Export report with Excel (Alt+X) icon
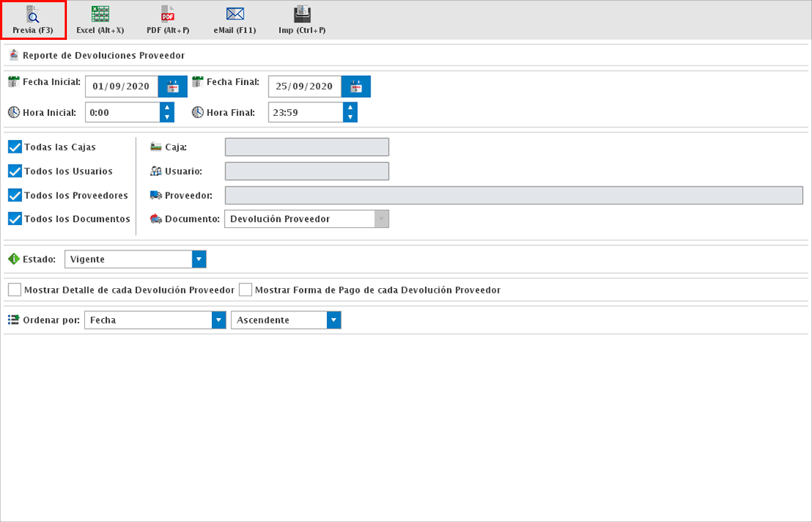The image size is (812, 522). click(100, 15)
